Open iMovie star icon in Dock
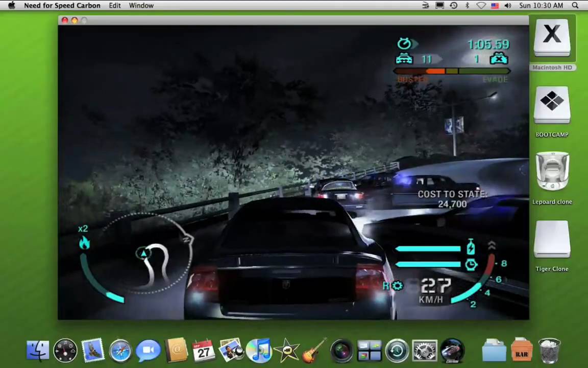This screenshot has width=588, height=368. [286, 351]
